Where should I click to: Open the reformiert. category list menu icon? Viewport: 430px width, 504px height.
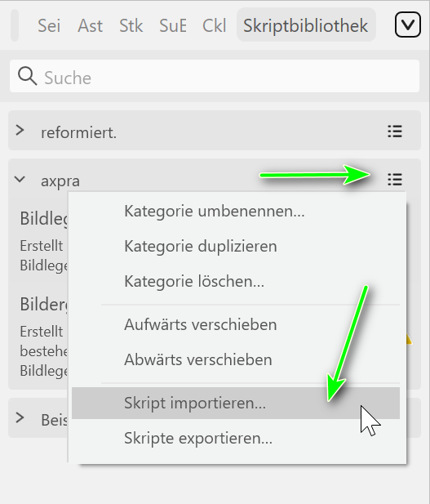(x=395, y=132)
